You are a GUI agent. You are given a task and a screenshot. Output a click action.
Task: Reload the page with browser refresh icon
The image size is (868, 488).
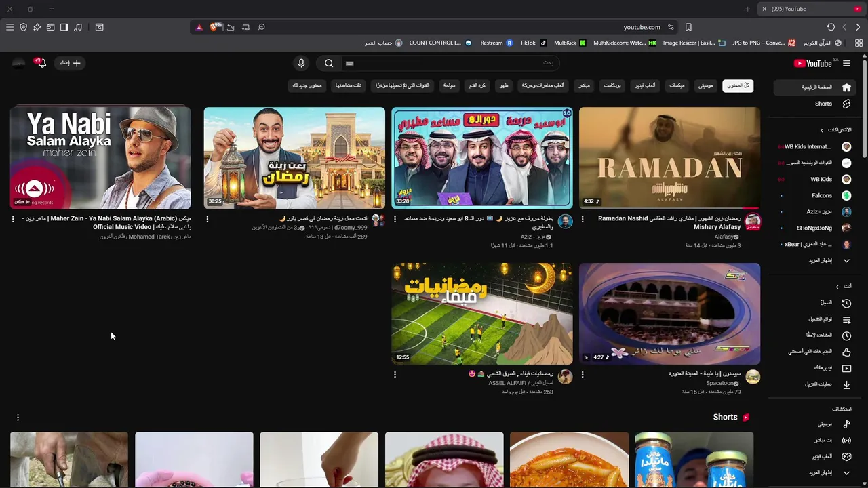click(x=831, y=27)
